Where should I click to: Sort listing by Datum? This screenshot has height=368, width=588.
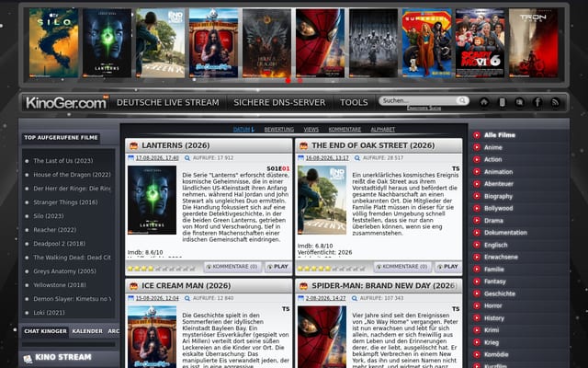[x=242, y=130]
